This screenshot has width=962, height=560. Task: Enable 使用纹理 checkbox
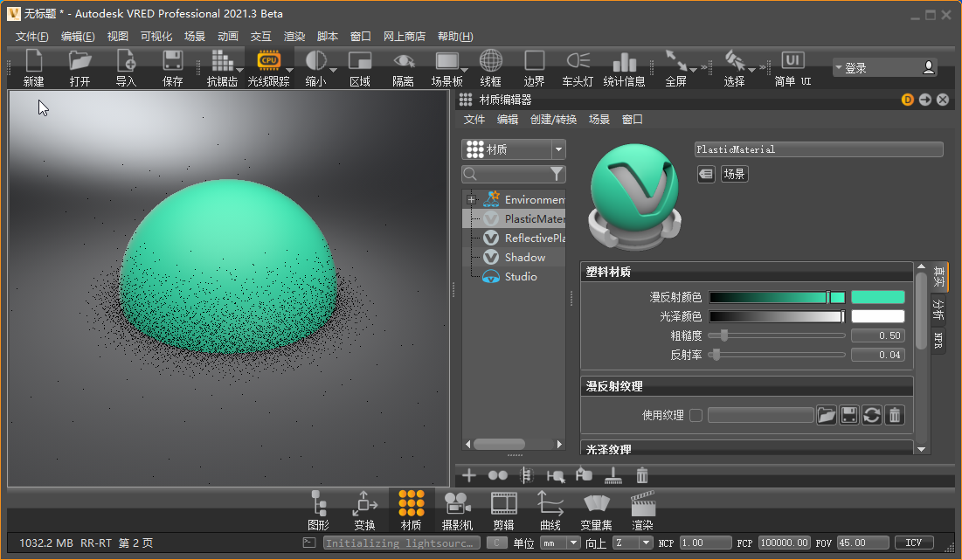[696, 415]
